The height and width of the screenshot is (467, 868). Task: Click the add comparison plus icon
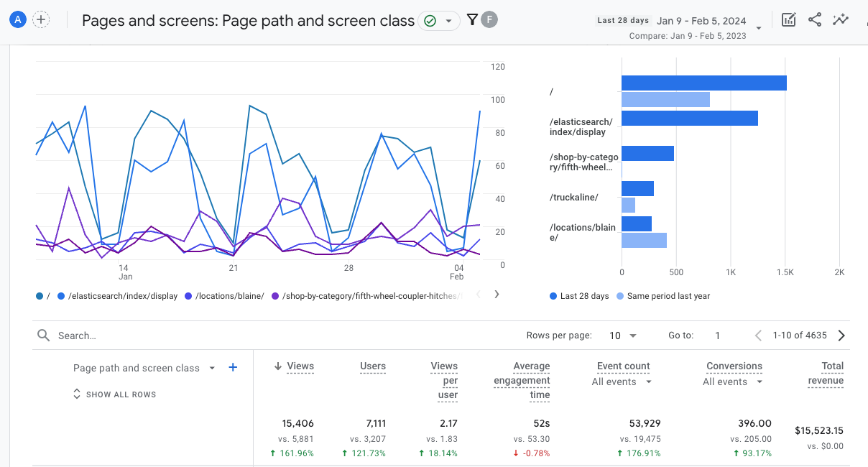click(42, 20)
